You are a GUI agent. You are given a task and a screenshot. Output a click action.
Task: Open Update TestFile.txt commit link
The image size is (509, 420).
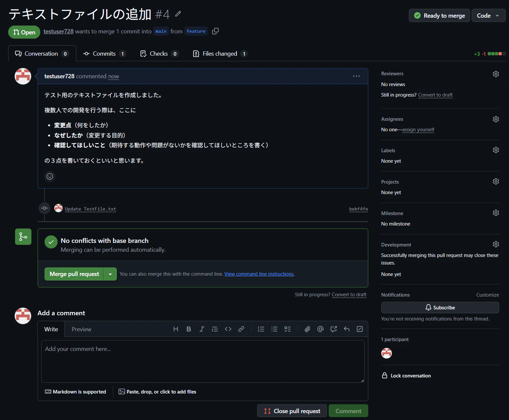tap(90, 209)
